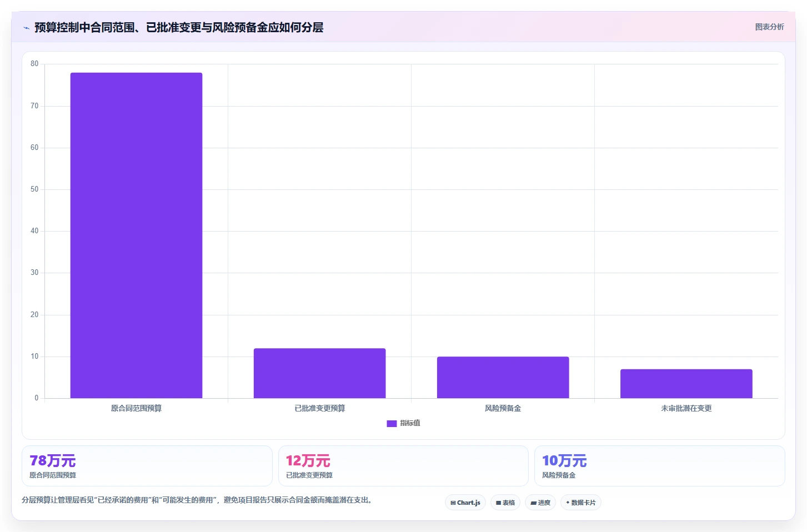Select the 原合同范围预算 bar in the chart

(x=136, y=235)
